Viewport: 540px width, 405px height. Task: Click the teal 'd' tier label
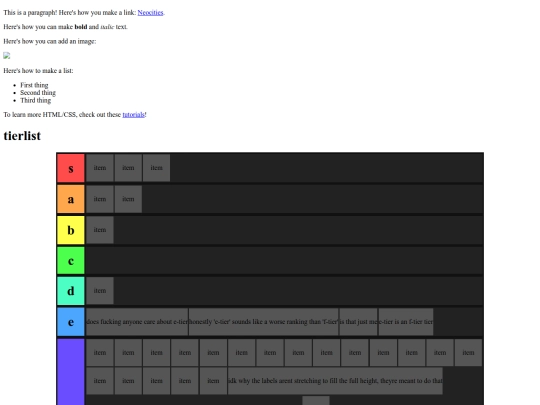pyautogui.click(x=71, y=291)
